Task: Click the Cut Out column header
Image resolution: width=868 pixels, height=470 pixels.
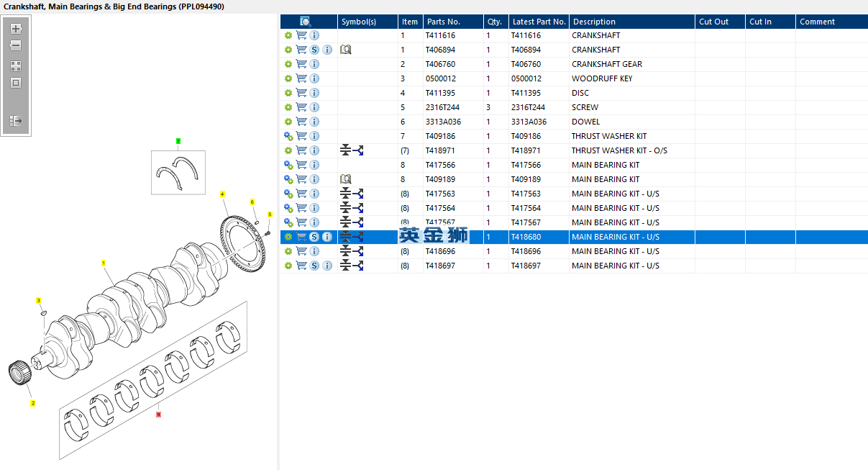Action: (x=720, y=22)
